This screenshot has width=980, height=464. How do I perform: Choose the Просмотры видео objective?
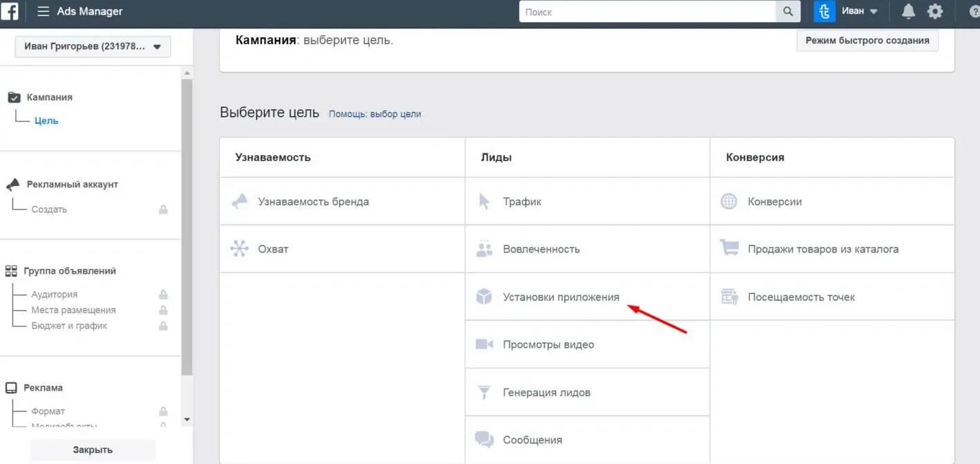[587, 344]
